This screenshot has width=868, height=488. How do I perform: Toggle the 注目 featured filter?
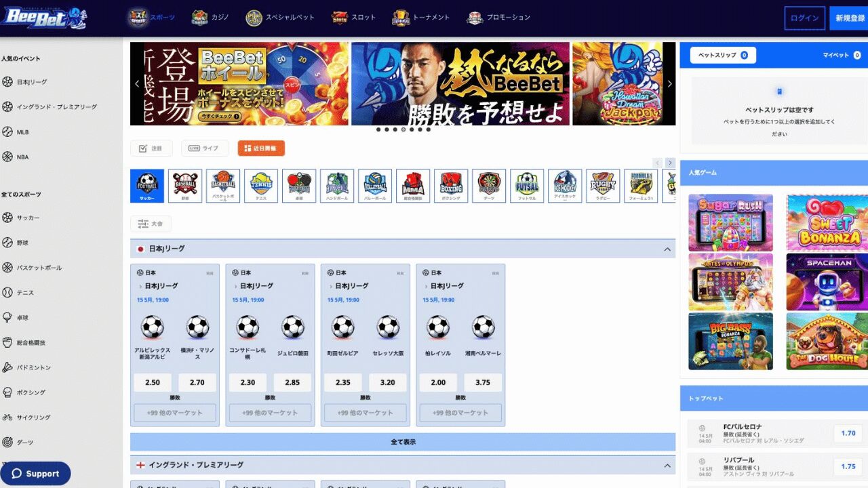tap(151, 148)
